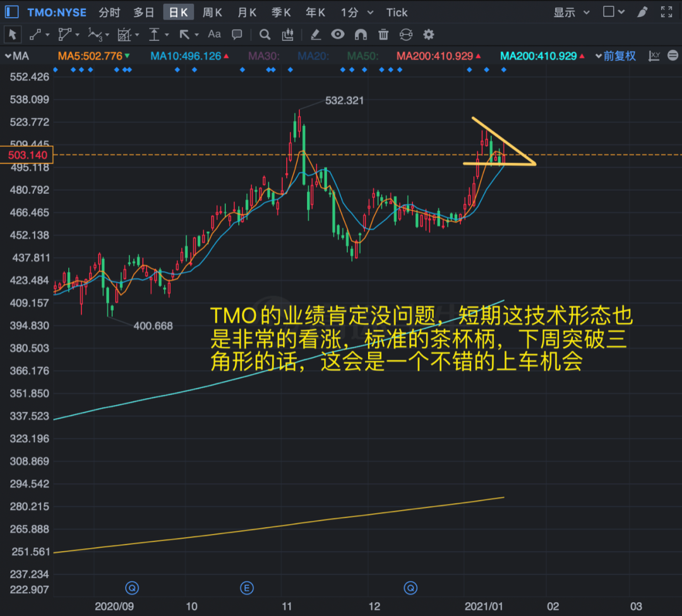Enable the dimmed MA20 line

coord(313,56)
